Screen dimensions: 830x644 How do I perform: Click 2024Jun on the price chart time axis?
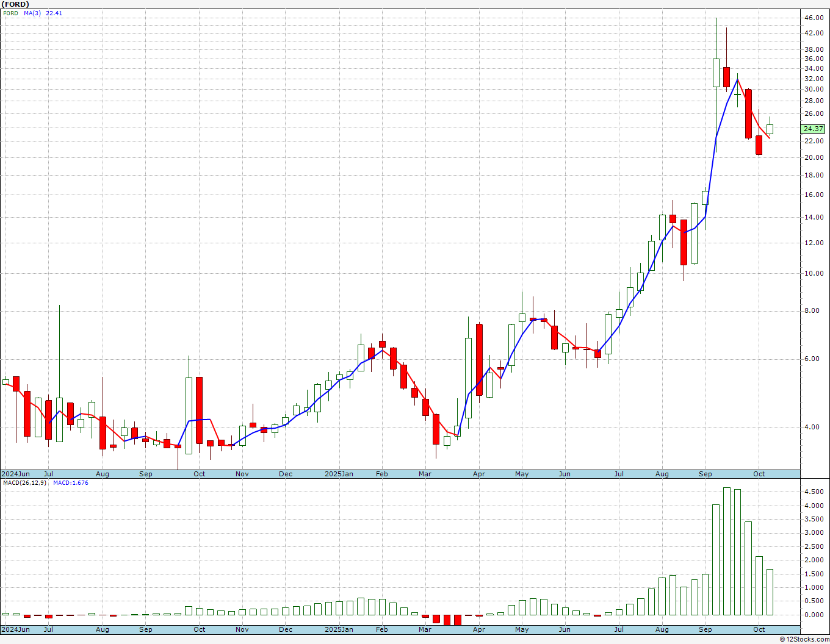[15, 474]
